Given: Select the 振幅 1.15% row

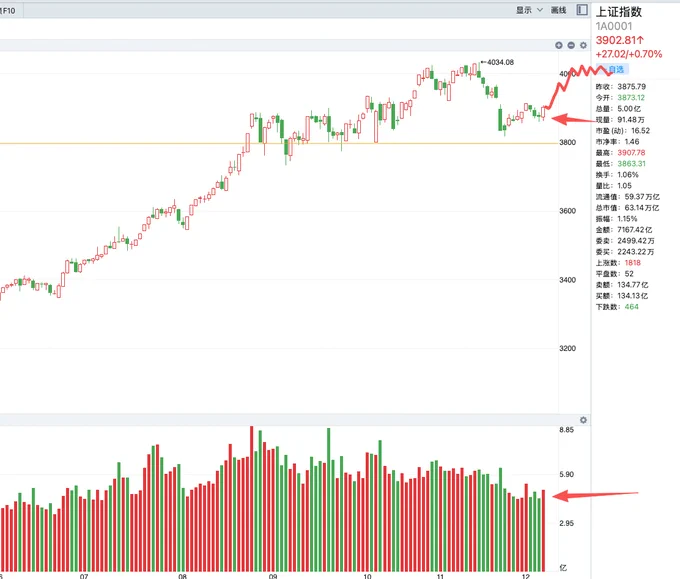Looking at the screenshot, I should coord(617,219).
